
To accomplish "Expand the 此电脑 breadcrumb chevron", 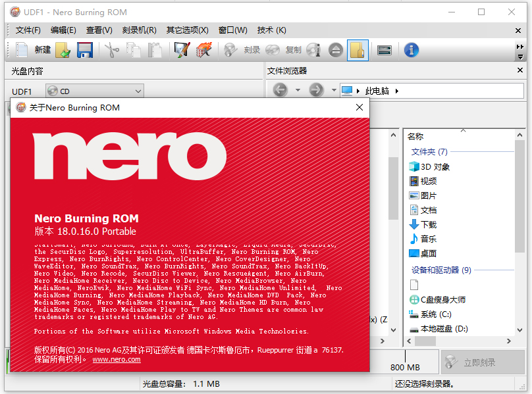I will coord(398,90).
